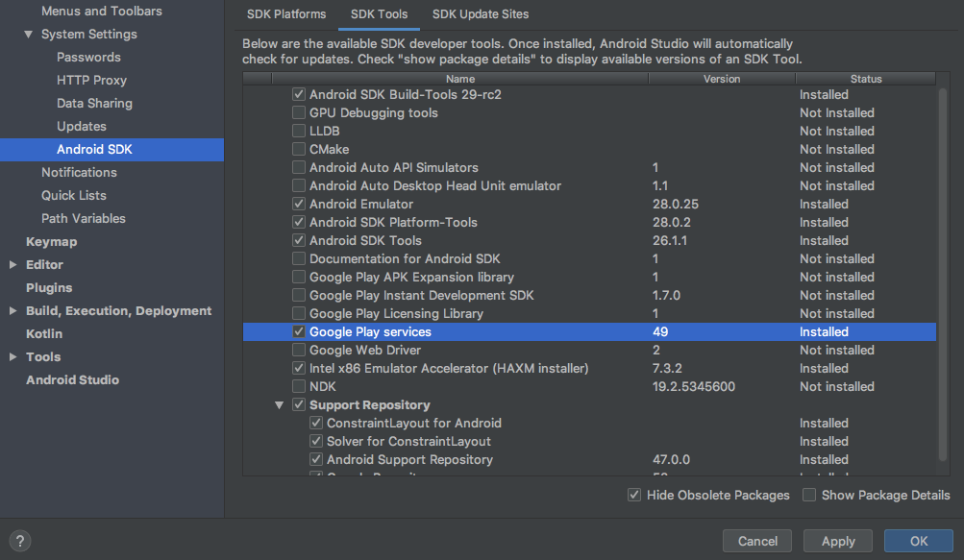Viewport: 964px width, 560px height.
Task: Expand the Editor settings section
Action: click(x=12, y=264)
